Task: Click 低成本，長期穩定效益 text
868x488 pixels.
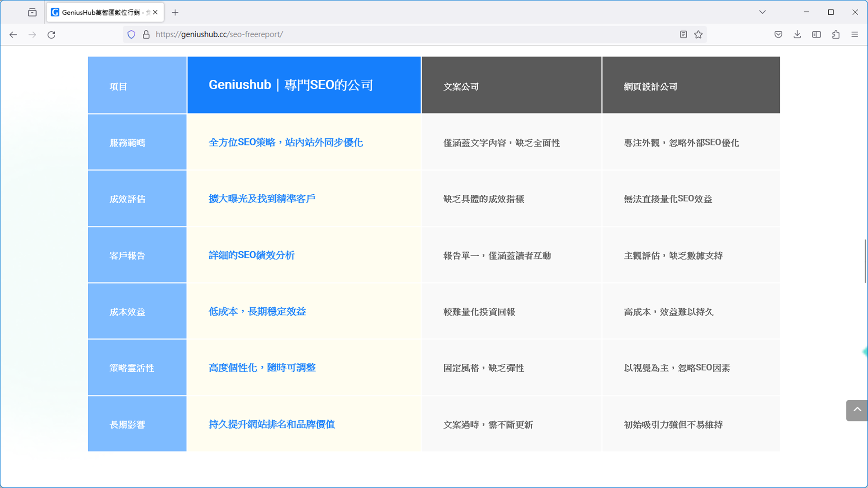Action: (x=257, y=311)
